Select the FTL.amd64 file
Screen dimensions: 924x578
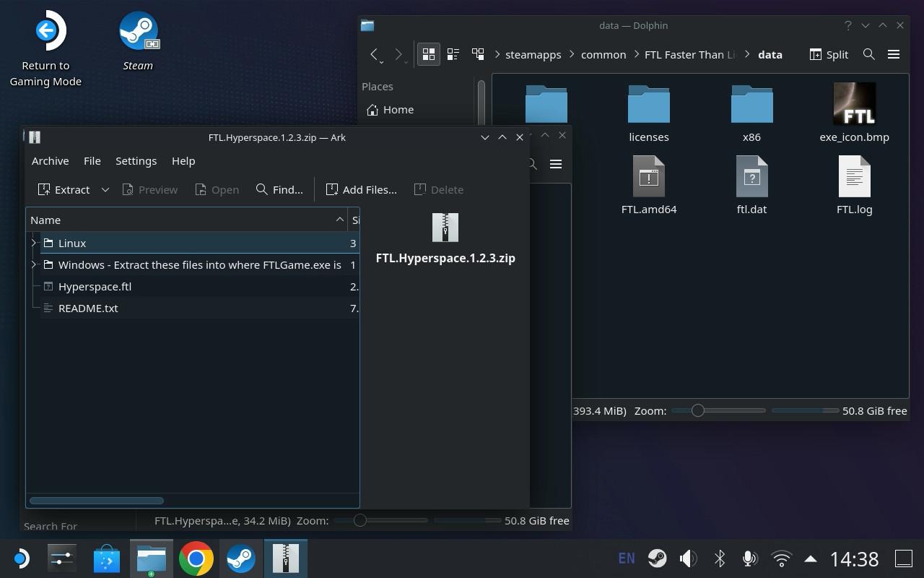pyautogui.click(x=649, y=186)
